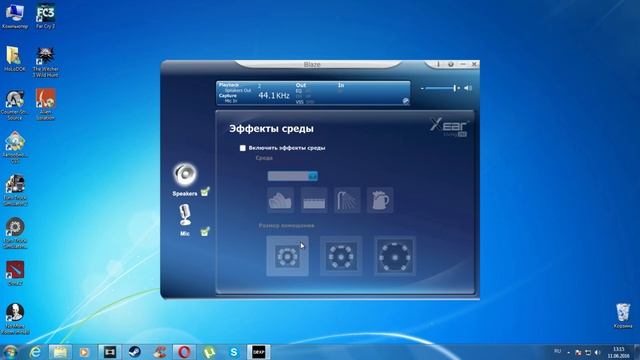Open the Computer desktop icon
The width and height of the screenshot is (640, 360).
[x=15, y=16]
